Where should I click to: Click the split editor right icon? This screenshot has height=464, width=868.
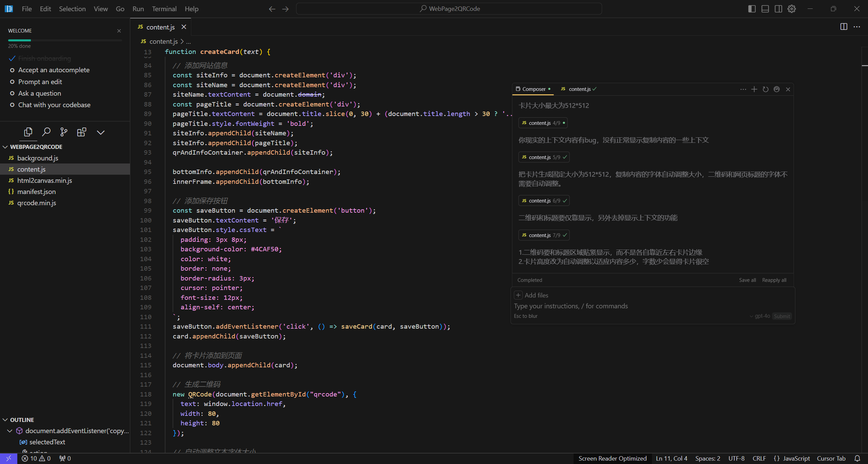pos(844,27)
